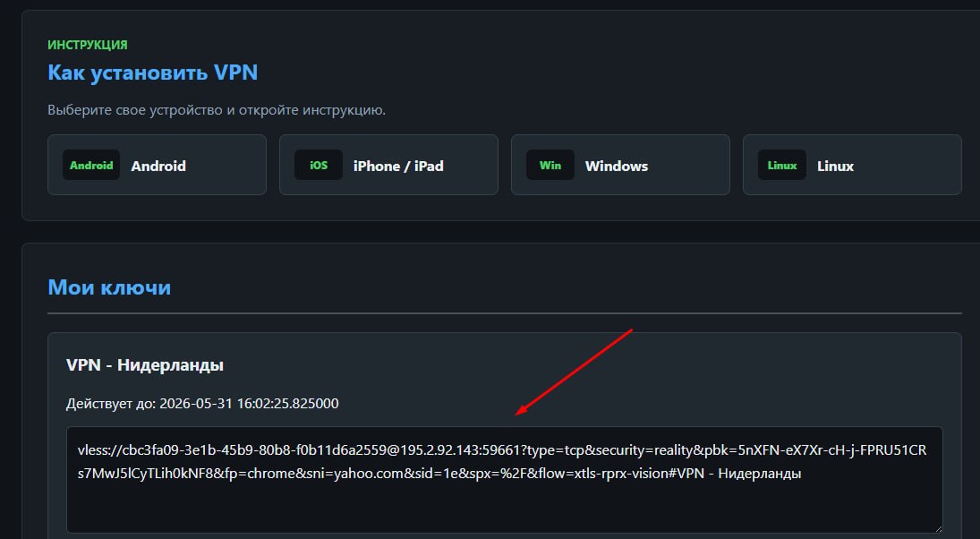This screenshot has height=539, width=980.
Task: Open the iPhone / iPad instructions card
Action: (388, 165)
